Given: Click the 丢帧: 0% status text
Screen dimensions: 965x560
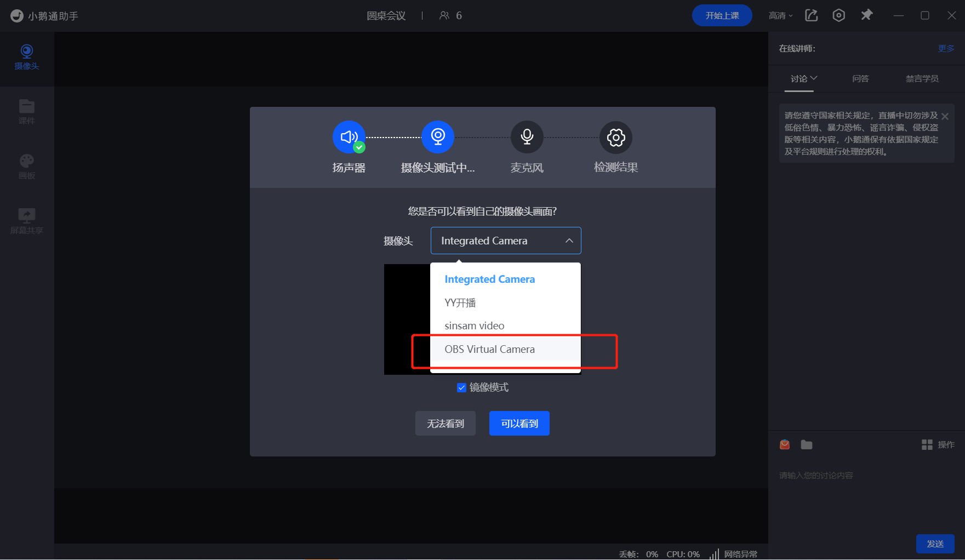Looking at the screenshot, I should (x=638, y=554).
